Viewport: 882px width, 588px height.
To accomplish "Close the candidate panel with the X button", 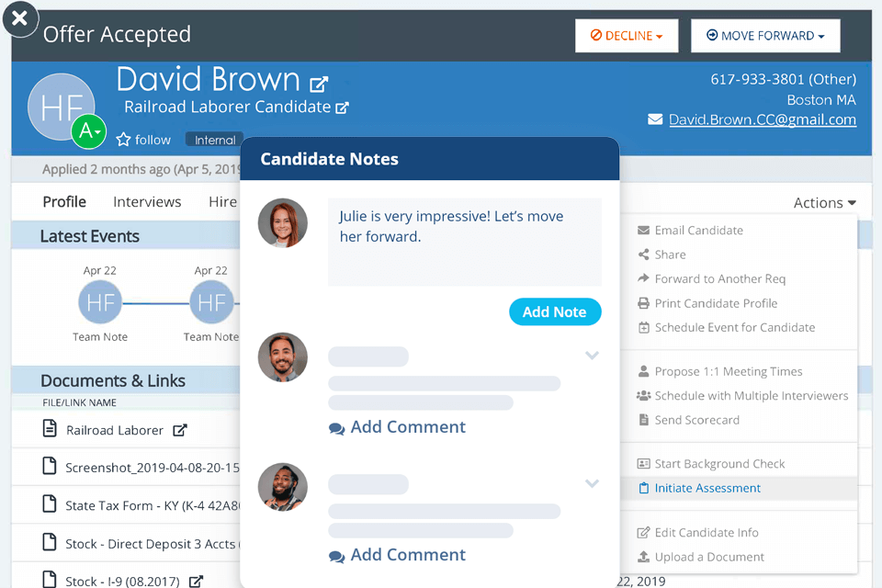I will pos(19,18).
